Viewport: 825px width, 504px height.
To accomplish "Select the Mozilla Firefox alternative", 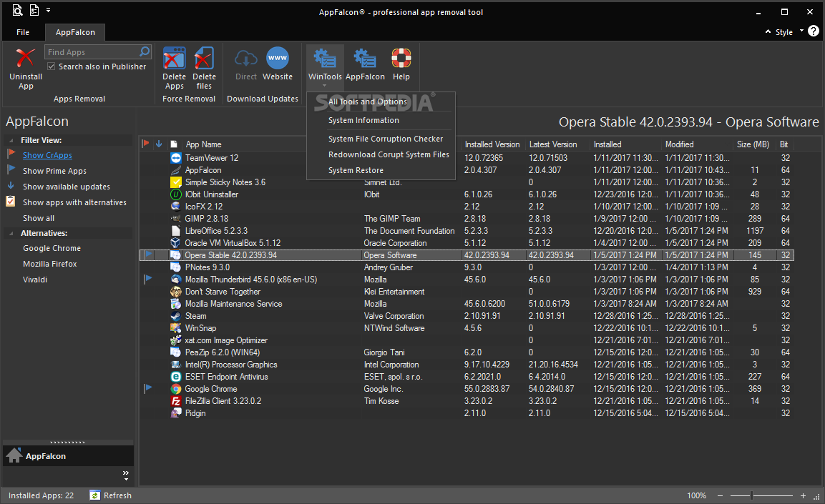I will tap(50, 264).
